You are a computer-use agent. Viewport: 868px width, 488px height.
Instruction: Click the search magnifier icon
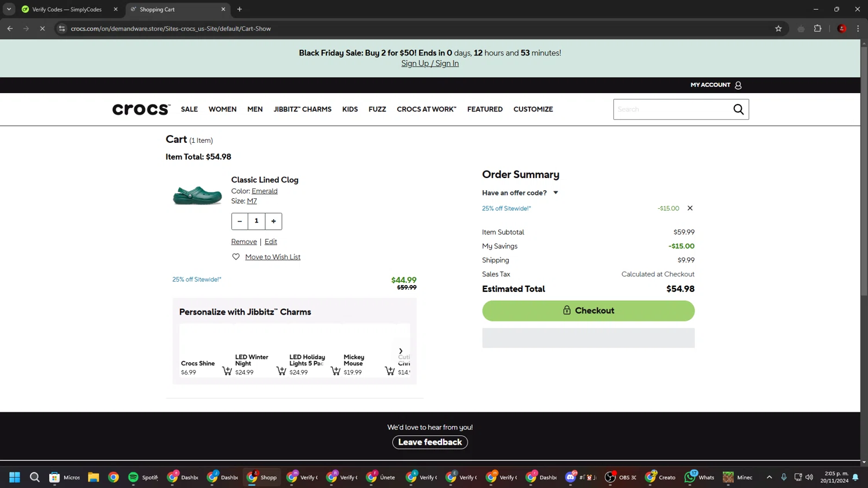click(738, 109)
